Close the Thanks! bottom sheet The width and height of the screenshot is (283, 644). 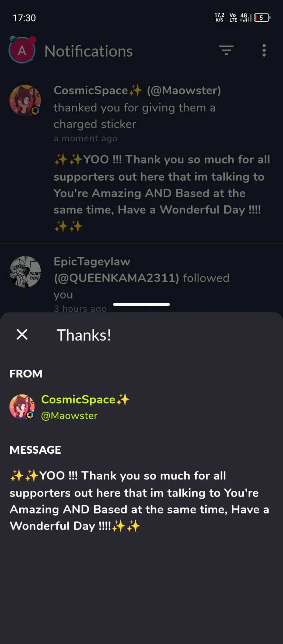(x=22, y=334)
